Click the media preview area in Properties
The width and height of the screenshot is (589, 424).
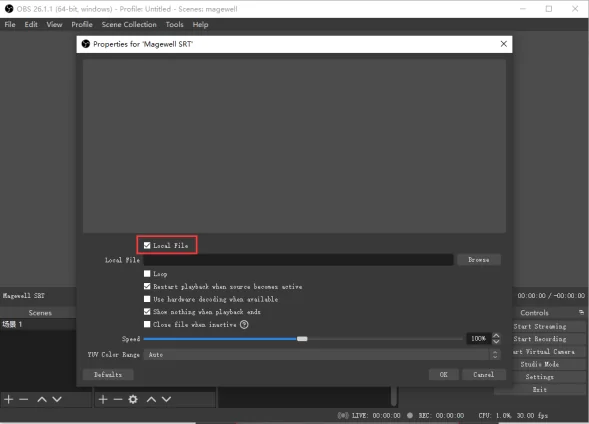click(x=294, y=146)
